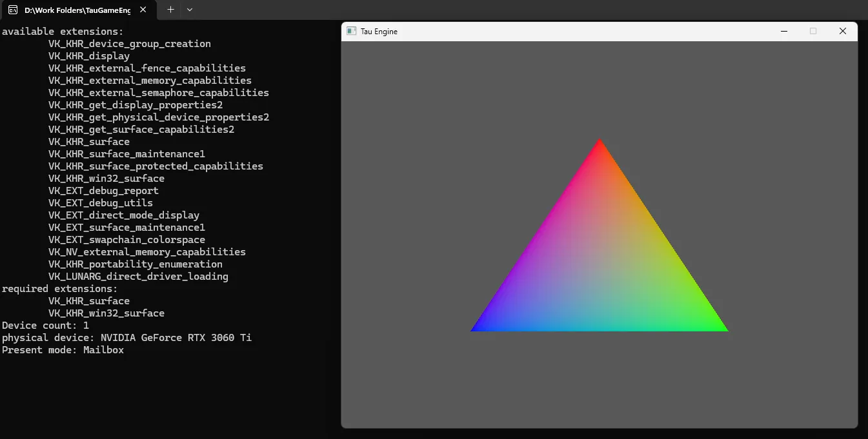This screenshot has height=439, width=868.
Task: Open the terminal tab dropdown menu
Action: tap(189, 10)
